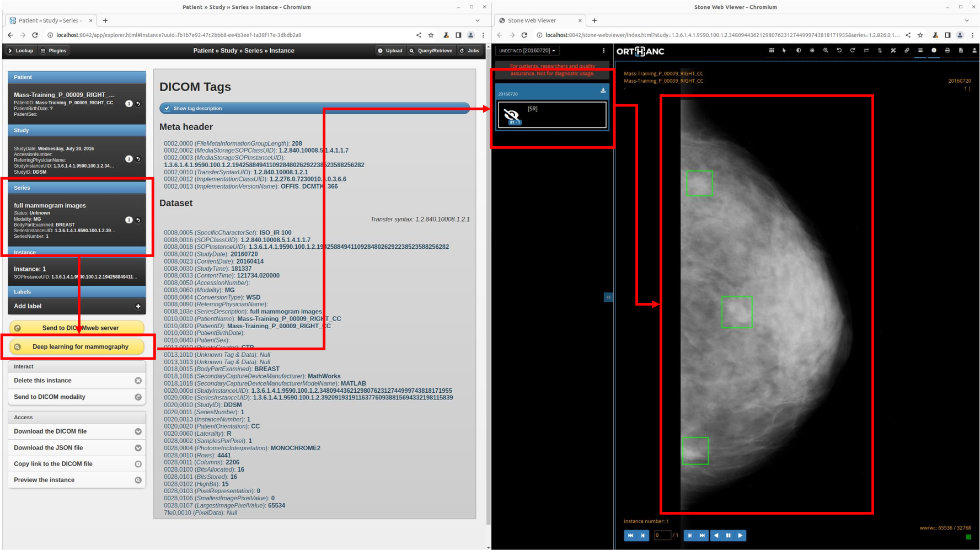Open the Plugins menu in Orthanc header
The image size is (980, 550).
click(x=53, y=51)
